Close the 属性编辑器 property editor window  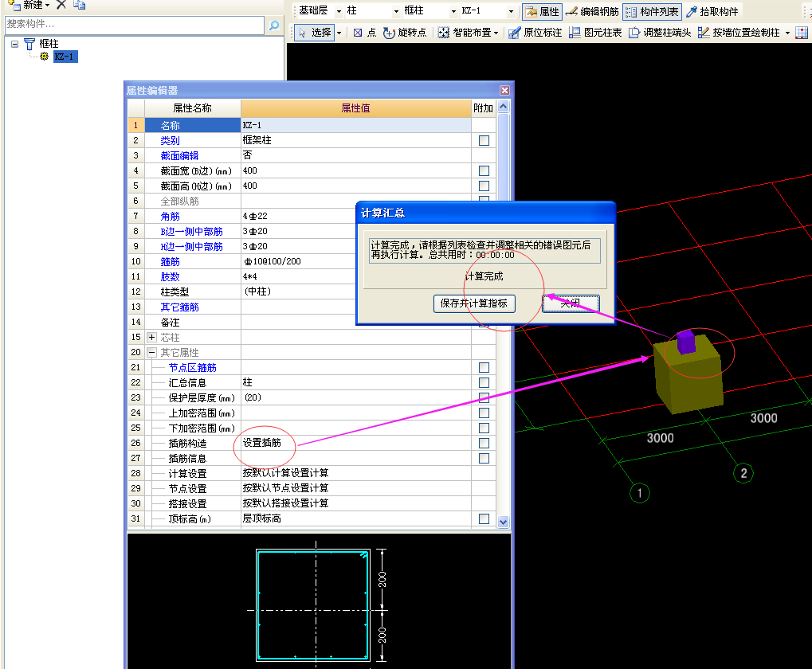pos(504,90)
